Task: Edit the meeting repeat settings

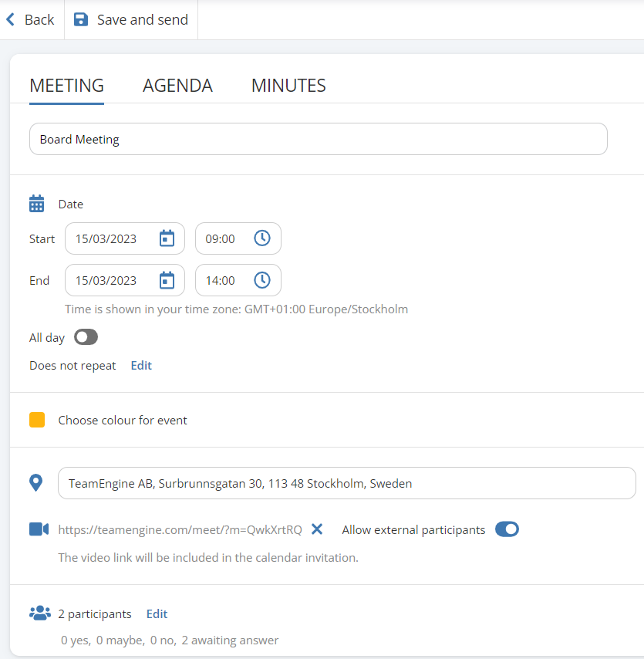Action: tap(141, 366)
